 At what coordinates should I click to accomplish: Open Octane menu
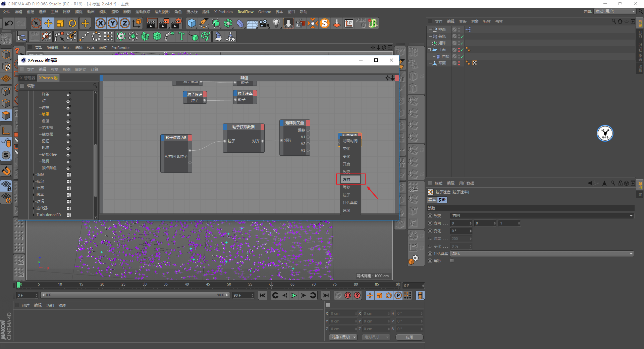pos(264,12)
